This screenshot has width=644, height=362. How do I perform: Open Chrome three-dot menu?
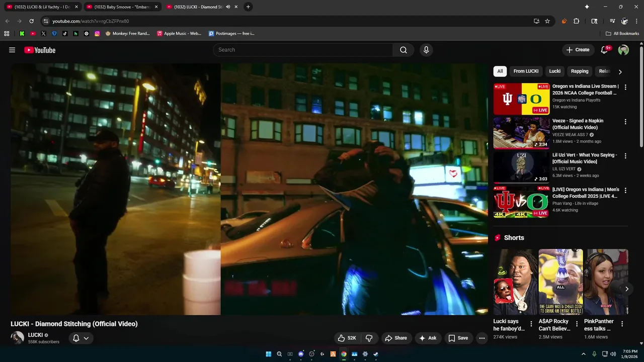coord(637,21)
